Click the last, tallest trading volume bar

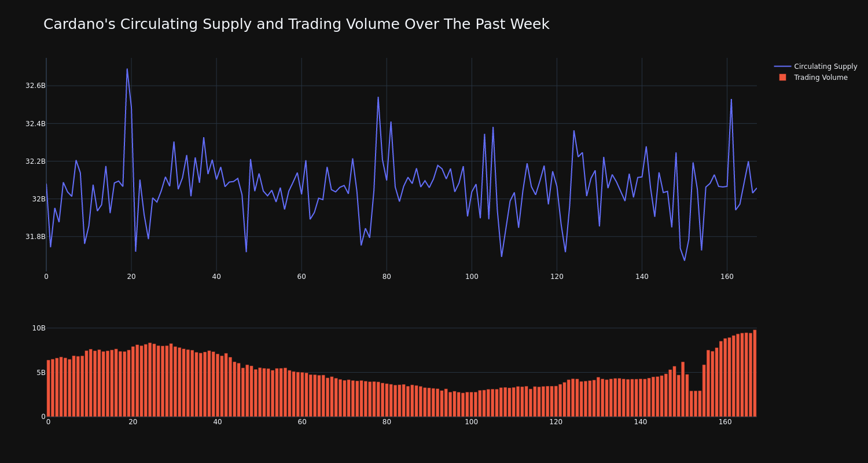click(x=755, y=373)
